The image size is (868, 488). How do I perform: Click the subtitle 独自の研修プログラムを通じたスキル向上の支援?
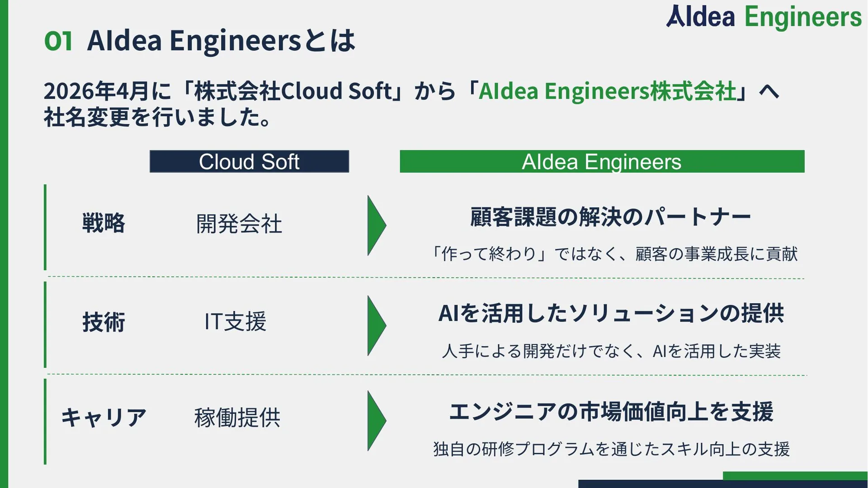(x=611, y=449)
